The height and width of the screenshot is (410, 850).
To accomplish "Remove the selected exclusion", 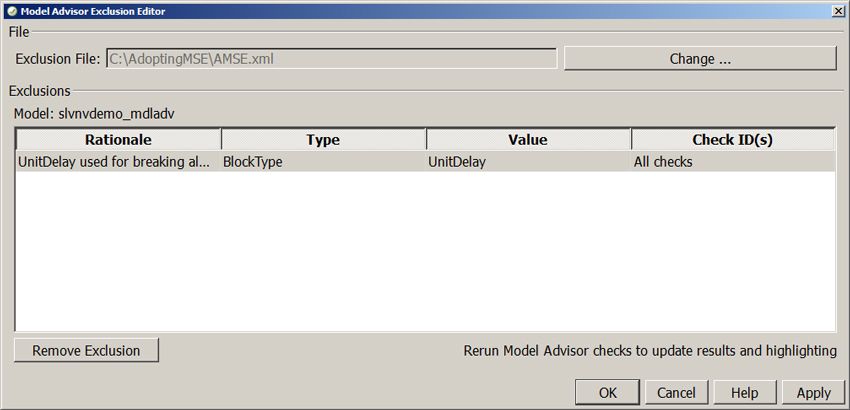I will (x=86, y=351).
